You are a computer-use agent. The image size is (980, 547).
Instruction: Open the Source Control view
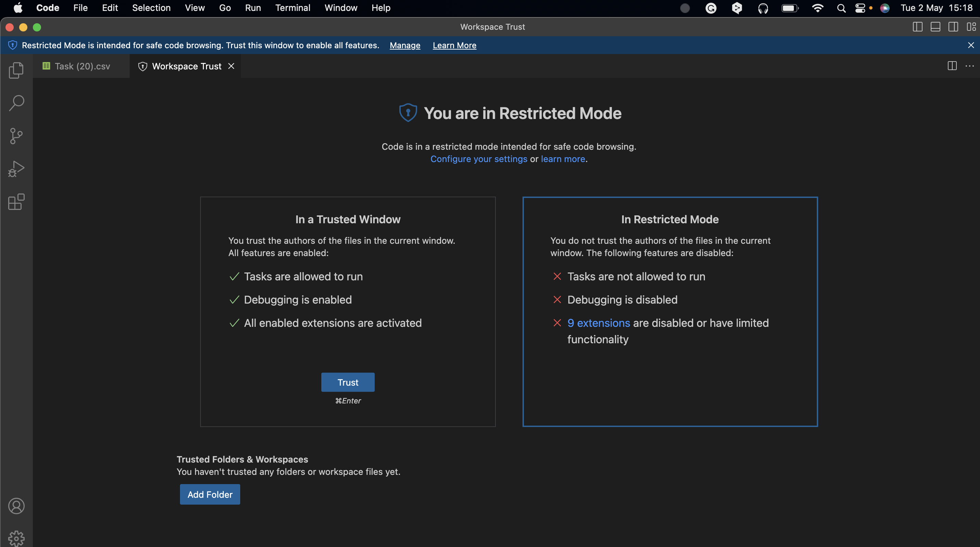click(x=16, y=136)
